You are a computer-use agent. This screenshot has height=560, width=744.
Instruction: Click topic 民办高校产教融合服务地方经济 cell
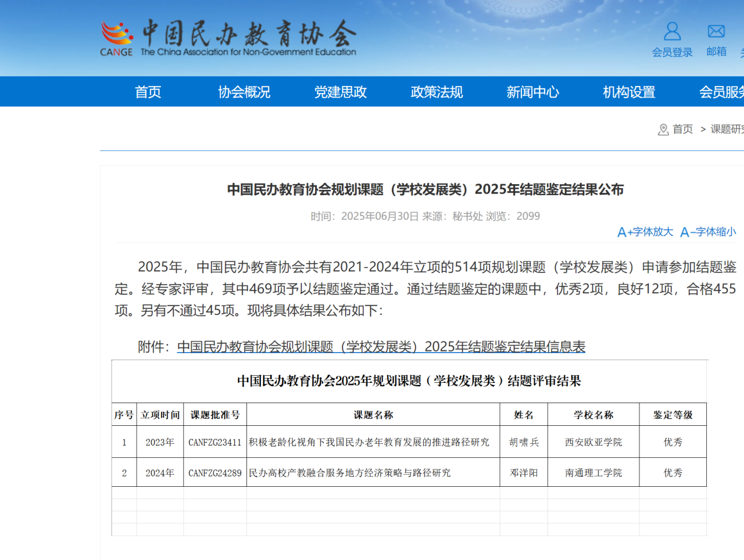pyautogui.click(x=373, y=473)
